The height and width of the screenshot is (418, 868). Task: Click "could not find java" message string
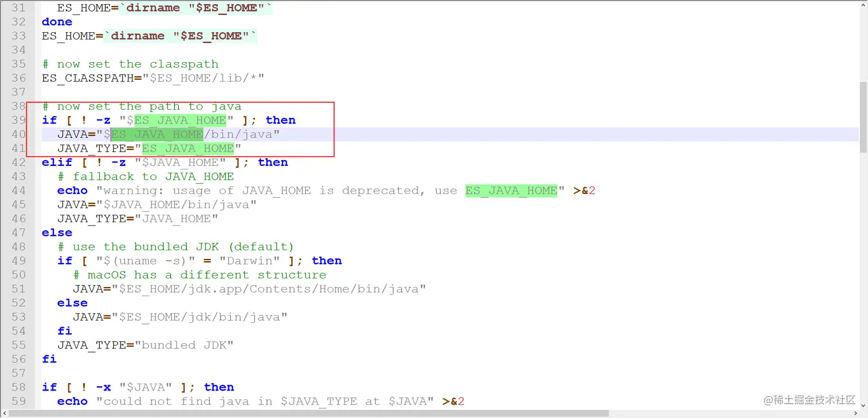click(265, 401)
